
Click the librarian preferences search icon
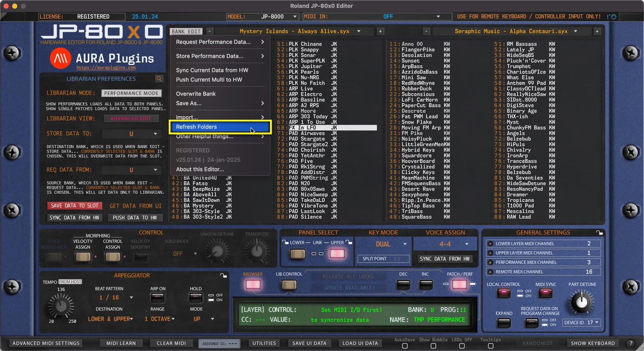tap(159, 79)
